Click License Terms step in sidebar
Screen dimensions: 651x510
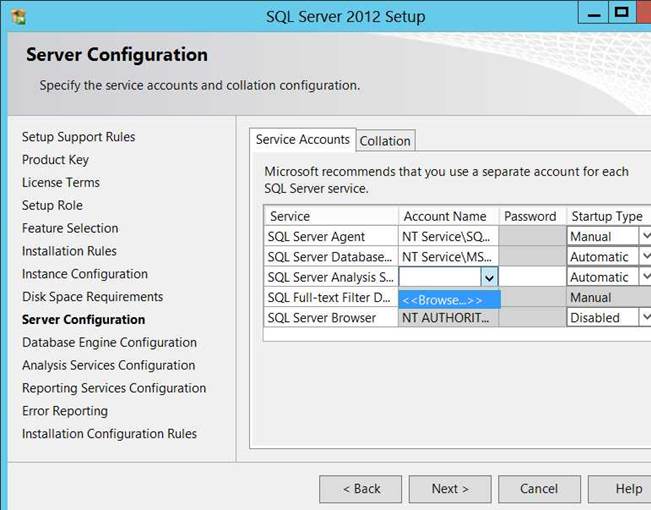pos(61,182)
